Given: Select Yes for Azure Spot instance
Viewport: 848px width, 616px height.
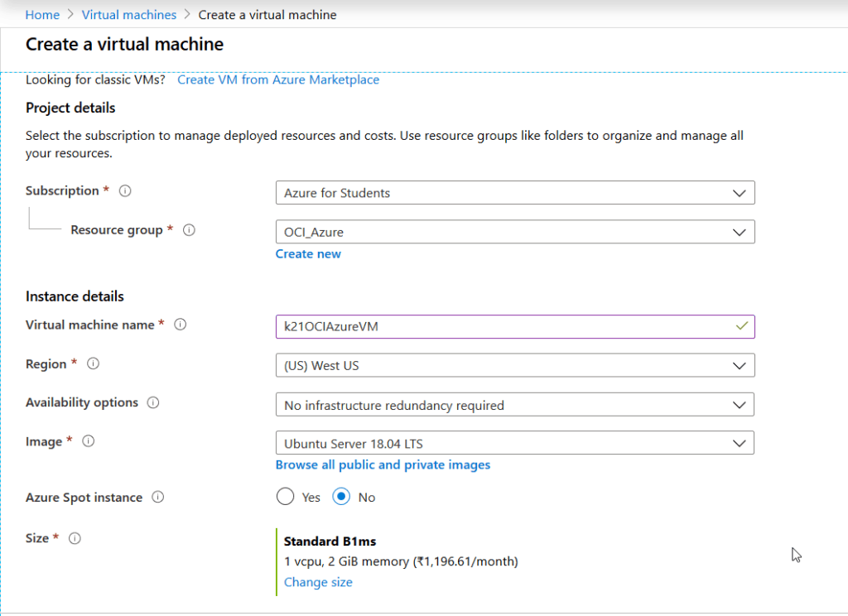Looking at the screenshot, I should tap(285, 497).
